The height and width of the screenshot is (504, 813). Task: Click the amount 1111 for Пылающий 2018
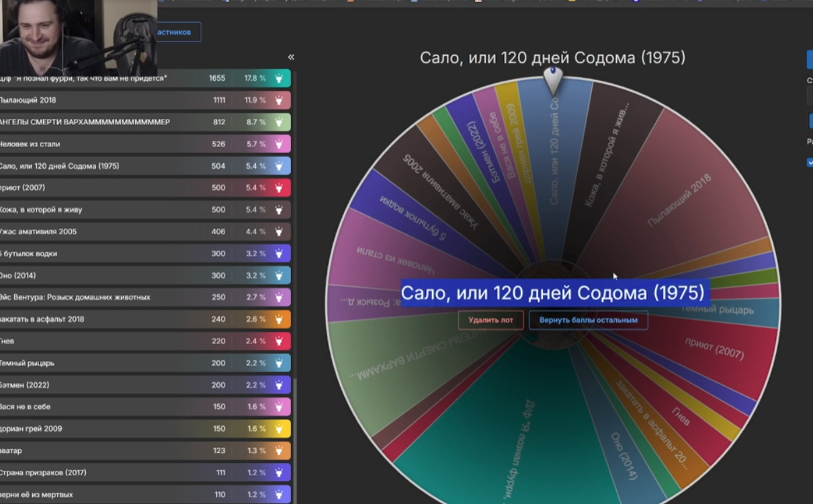[219, 100]
